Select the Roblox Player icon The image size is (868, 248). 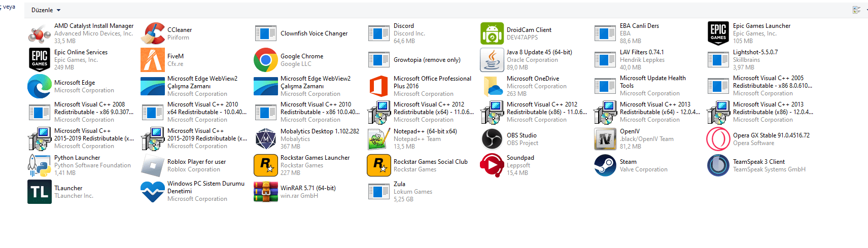point(153,165)
